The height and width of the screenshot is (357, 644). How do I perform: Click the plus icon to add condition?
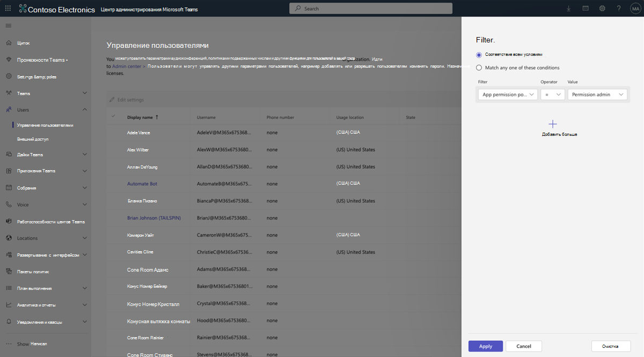tap(553, 123)
